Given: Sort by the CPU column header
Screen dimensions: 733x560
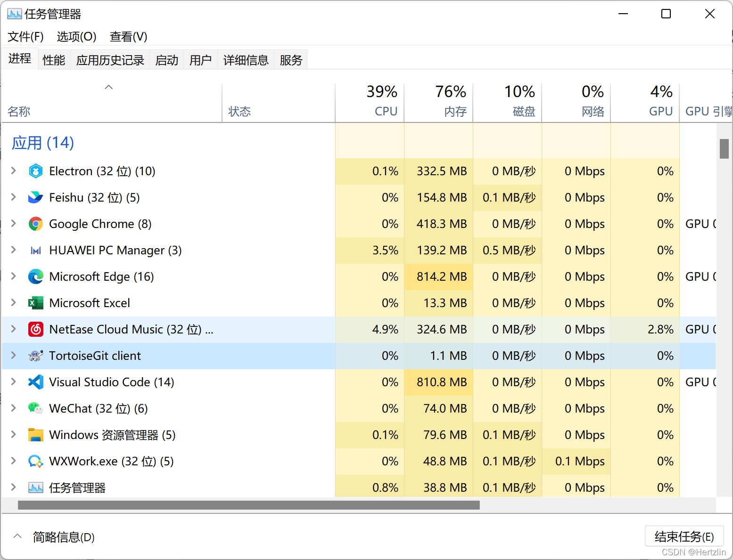Looking at the screenshot, I should pos(370,103).
